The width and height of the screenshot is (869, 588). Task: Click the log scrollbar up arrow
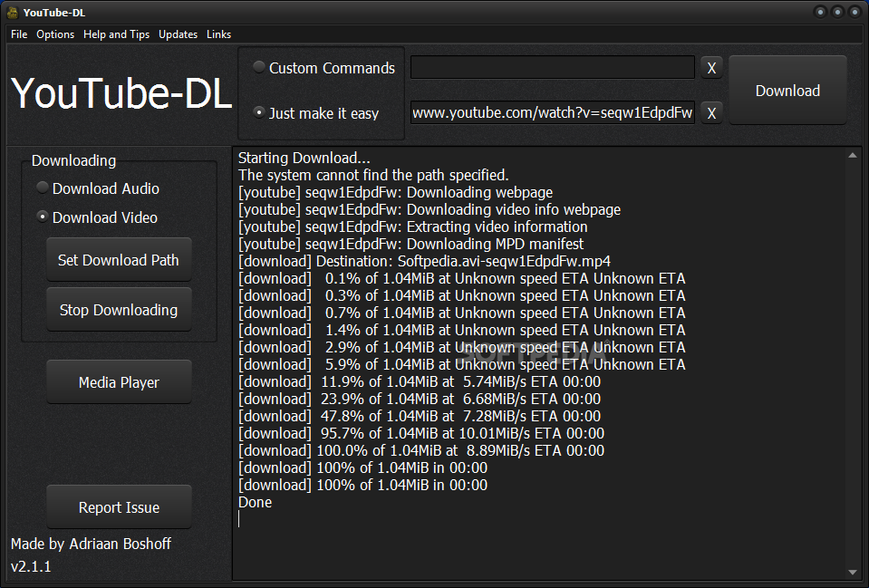[x=853, y=156]
